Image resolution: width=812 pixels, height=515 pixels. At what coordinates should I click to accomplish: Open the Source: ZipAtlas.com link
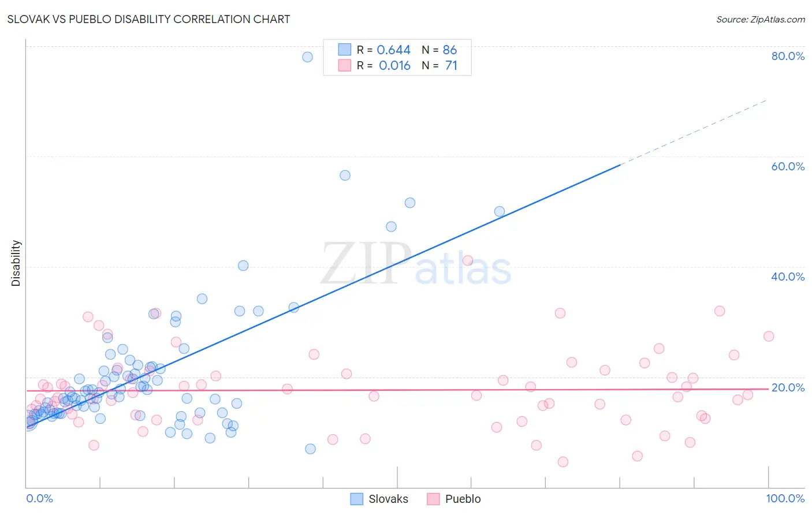(x=761, y=20)
